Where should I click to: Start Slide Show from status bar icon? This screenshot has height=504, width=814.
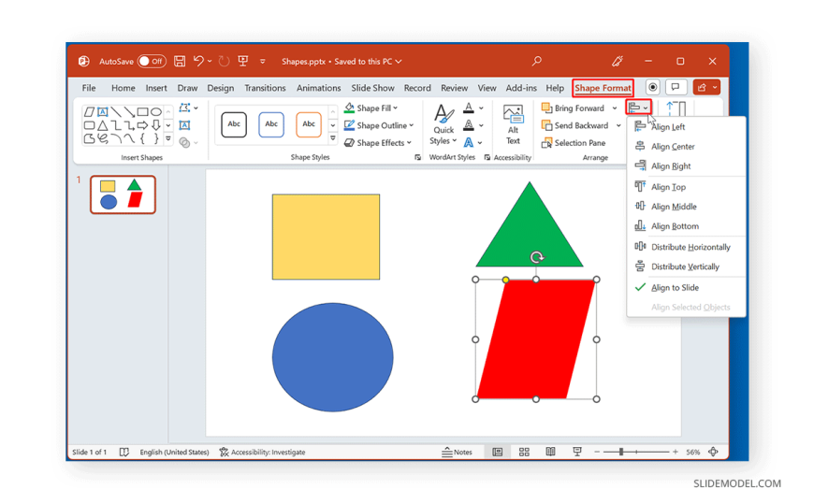click(576, 452)
